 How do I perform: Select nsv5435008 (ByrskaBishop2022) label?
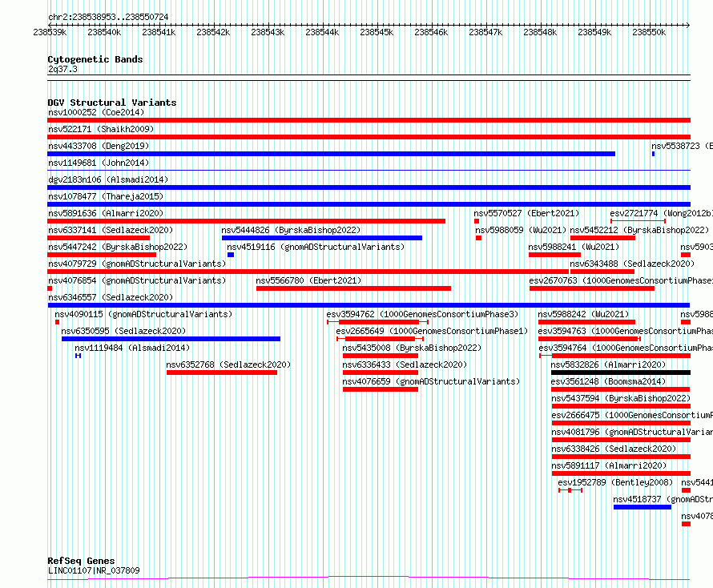pyautogui.click(x=412, y=348)
